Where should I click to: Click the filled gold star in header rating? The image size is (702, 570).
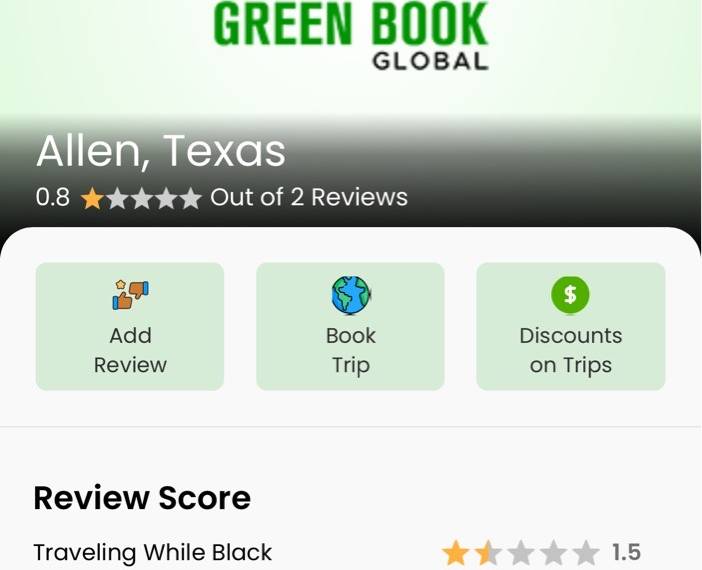(x=93, y=198)
